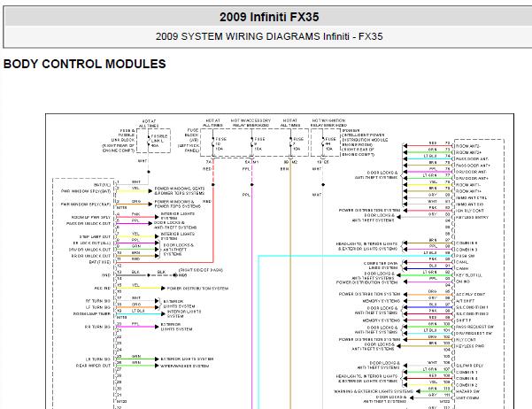Click the 'IGN RLY CONT' pin label
Image resolution: width=532 pixels, height=409 pixels.
(469, 211)
